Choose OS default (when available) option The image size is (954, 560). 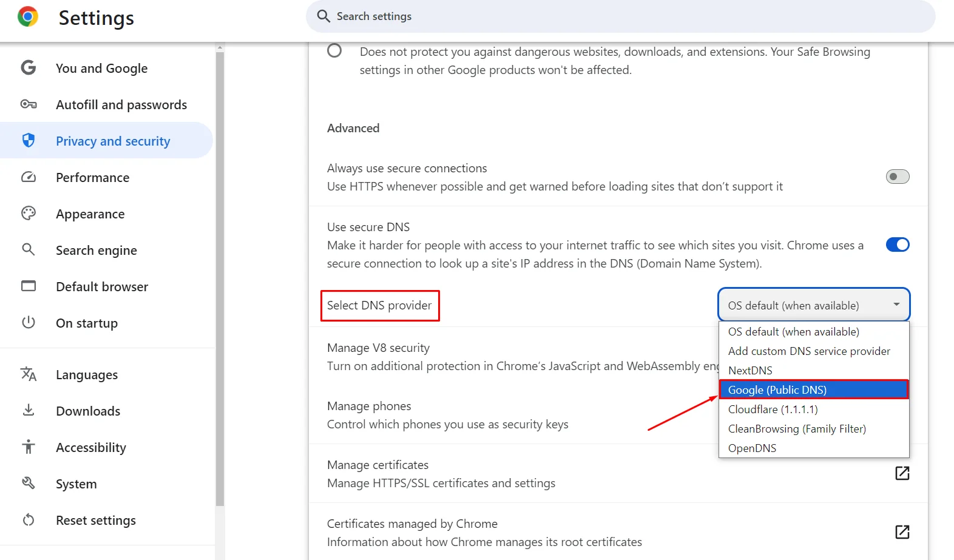(x=814, y=332)
